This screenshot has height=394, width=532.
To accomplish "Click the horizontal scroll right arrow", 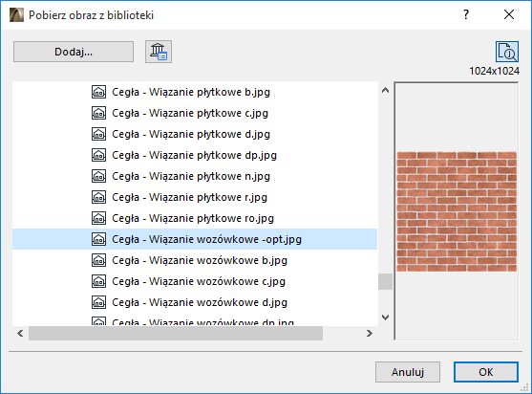I will click(370, 333).
